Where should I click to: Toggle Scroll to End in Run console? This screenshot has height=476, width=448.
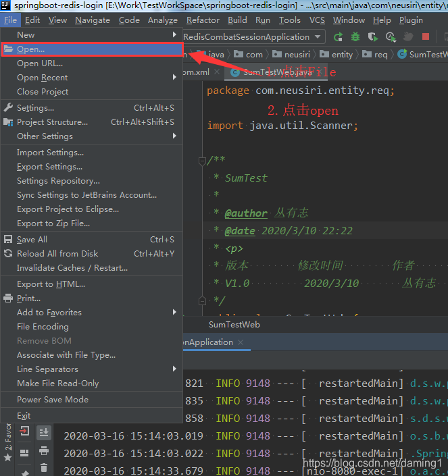[44, 432]
